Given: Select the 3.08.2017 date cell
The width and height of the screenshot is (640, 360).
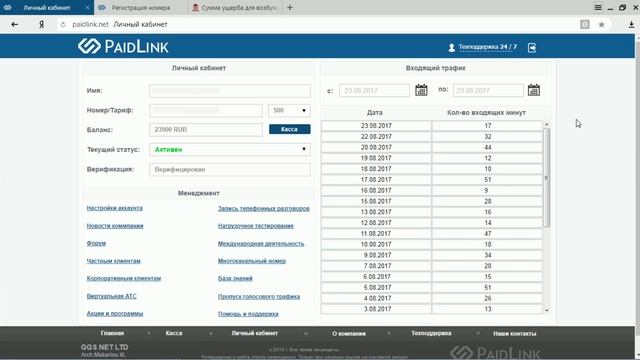Looking at the screenshot, I should [376, 309].
